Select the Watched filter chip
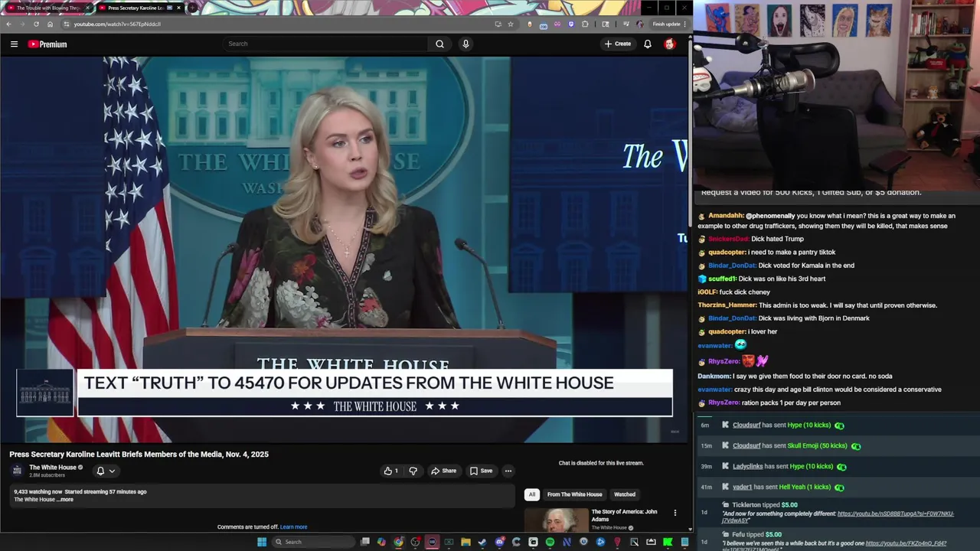 (x=625, y=494)
